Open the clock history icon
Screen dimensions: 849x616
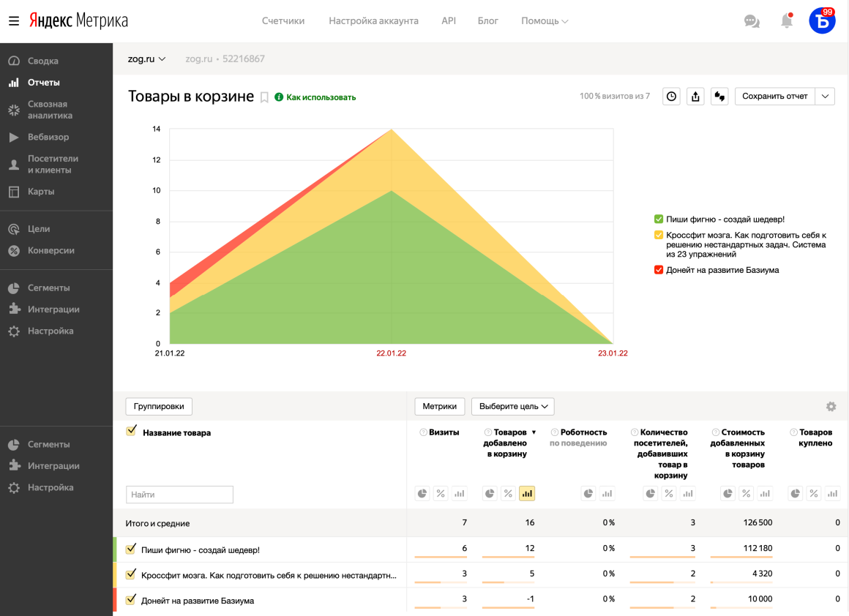[x=671, y=97]
